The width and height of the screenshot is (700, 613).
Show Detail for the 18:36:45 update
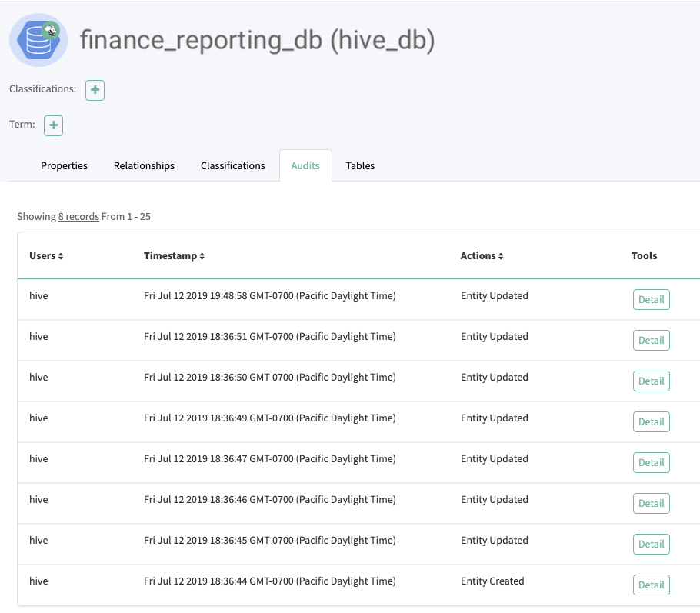(x=651, y=544)
